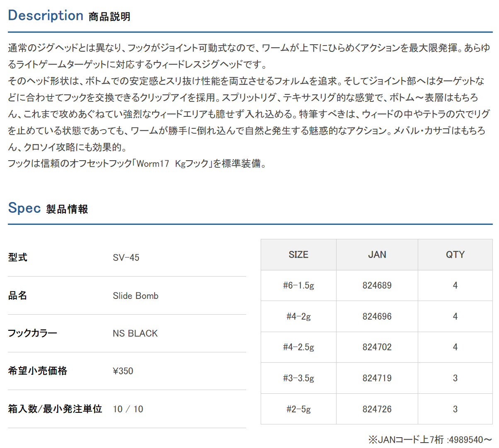Click the line starting どに合わせてフックを交換
499x448 pixels.
click(243, 98)
